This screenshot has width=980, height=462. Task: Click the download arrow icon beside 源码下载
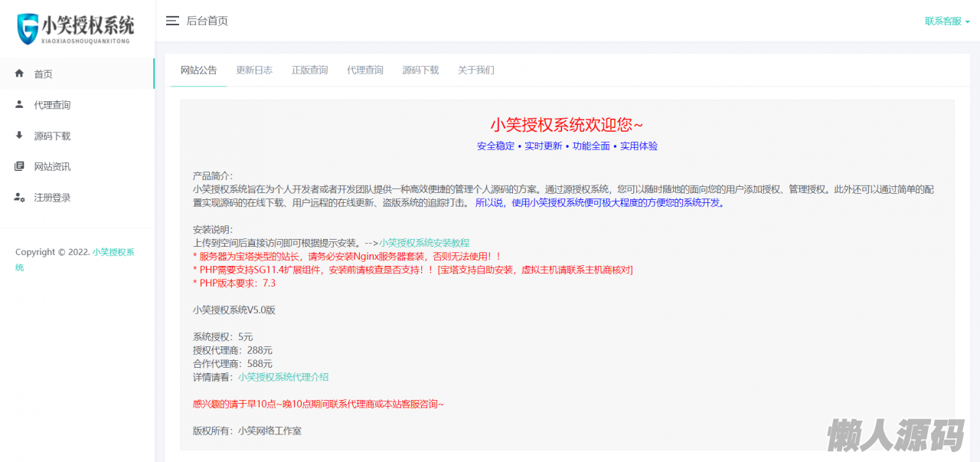[19, 136]
